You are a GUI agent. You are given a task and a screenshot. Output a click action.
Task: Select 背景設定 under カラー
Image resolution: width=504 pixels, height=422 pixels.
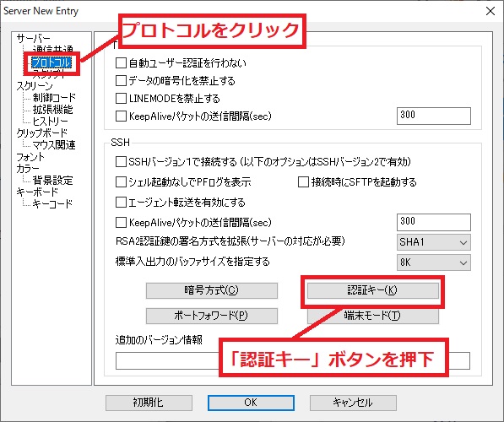point(52,181)
